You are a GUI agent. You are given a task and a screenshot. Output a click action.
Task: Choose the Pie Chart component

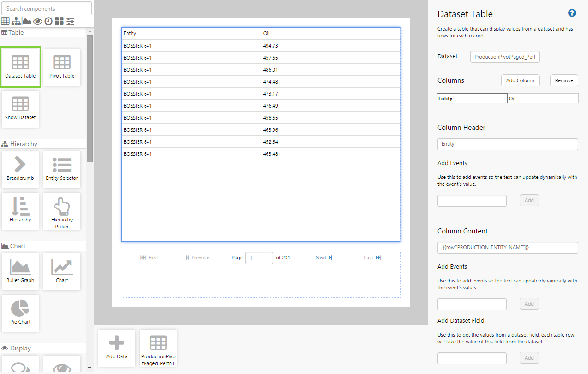(20, 313)
